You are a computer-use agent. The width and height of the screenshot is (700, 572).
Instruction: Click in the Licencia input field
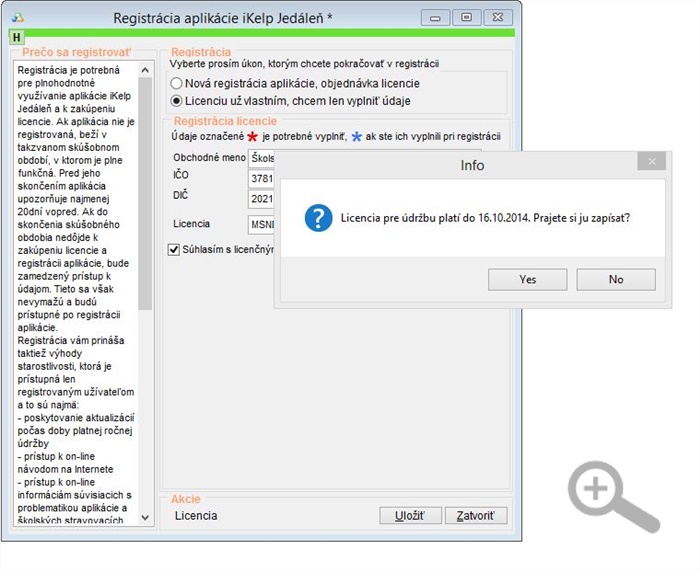261,224
